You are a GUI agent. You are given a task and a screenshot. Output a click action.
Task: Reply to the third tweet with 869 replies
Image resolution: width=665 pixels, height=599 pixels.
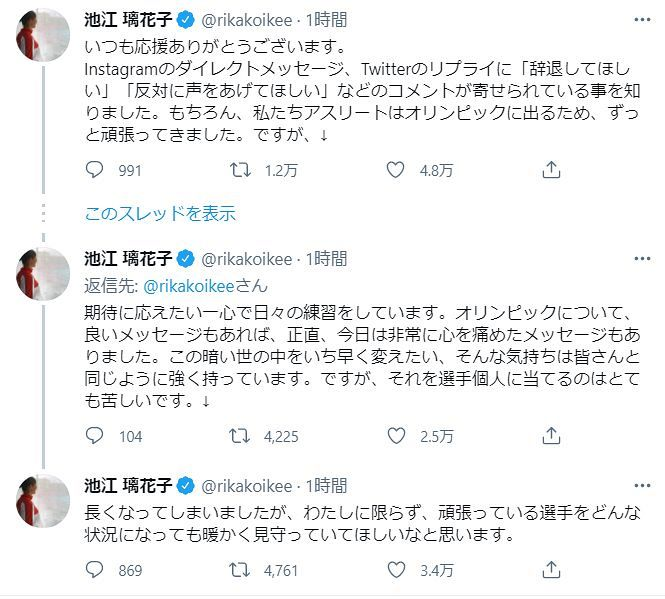click(95, 572)
